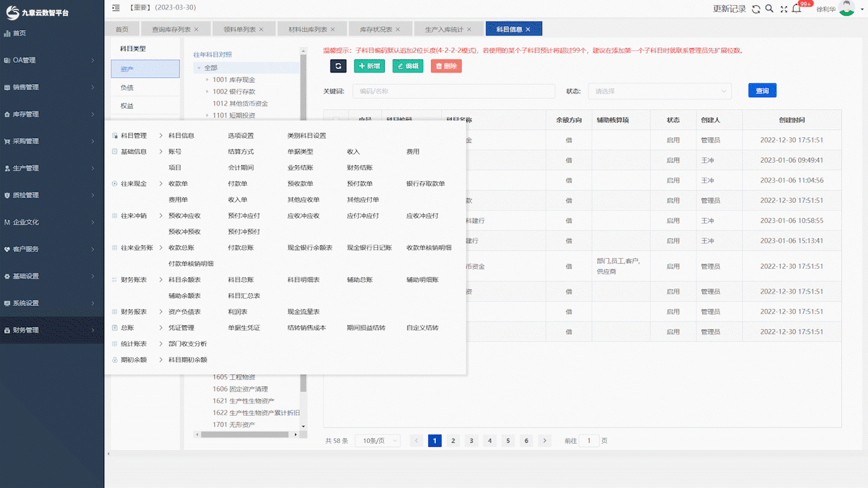Open the 状态 请选择 dropdown
The image size is (868, 488).
pos(660,91)
